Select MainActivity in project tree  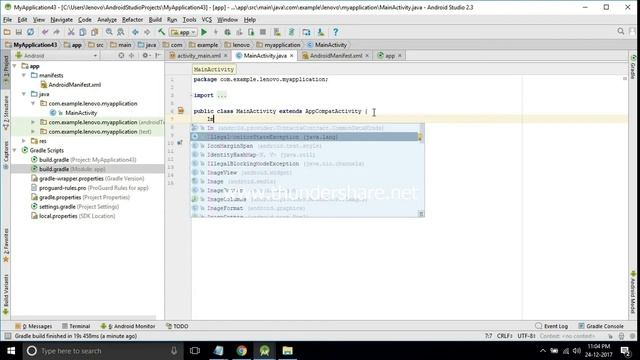(x=81, y=113)
